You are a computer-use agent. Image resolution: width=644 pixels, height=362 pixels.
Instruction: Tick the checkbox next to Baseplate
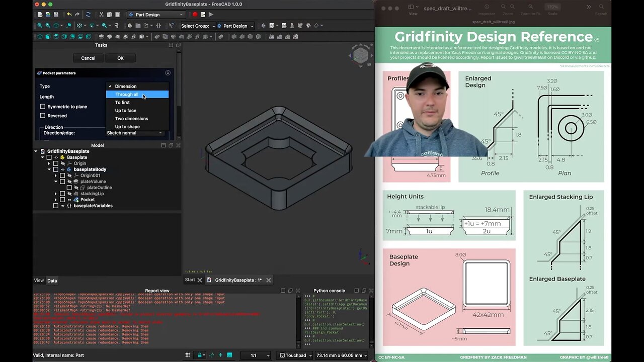(x=49, y=157)
